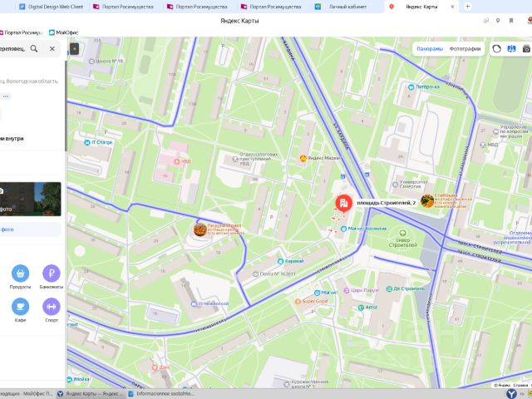Click the МВД marker on the map
This screenshot has height=399, width=532.
click(x=483, y=145)
